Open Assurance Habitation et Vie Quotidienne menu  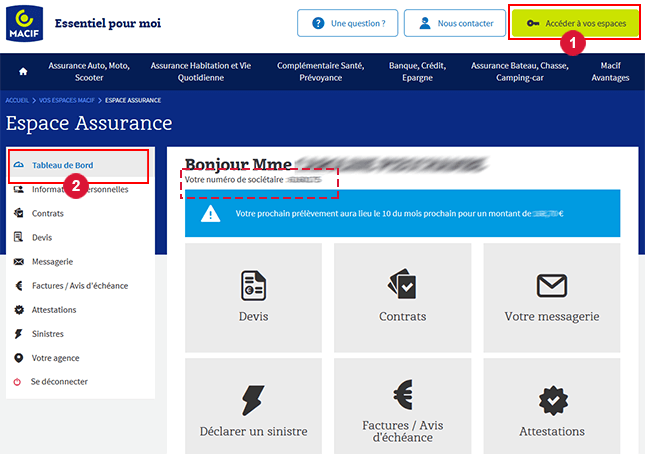201,72
